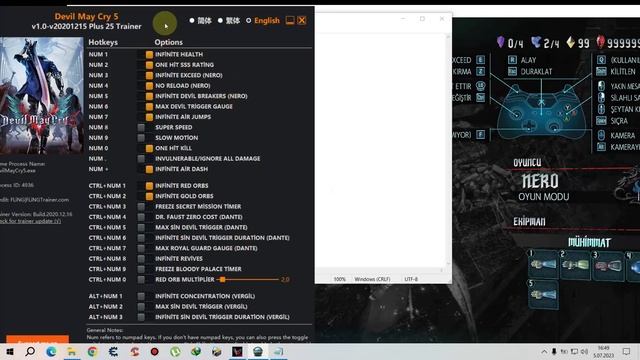Select Simplified Chinese language radio button
640x360 pixels.
tap(192, 20)
